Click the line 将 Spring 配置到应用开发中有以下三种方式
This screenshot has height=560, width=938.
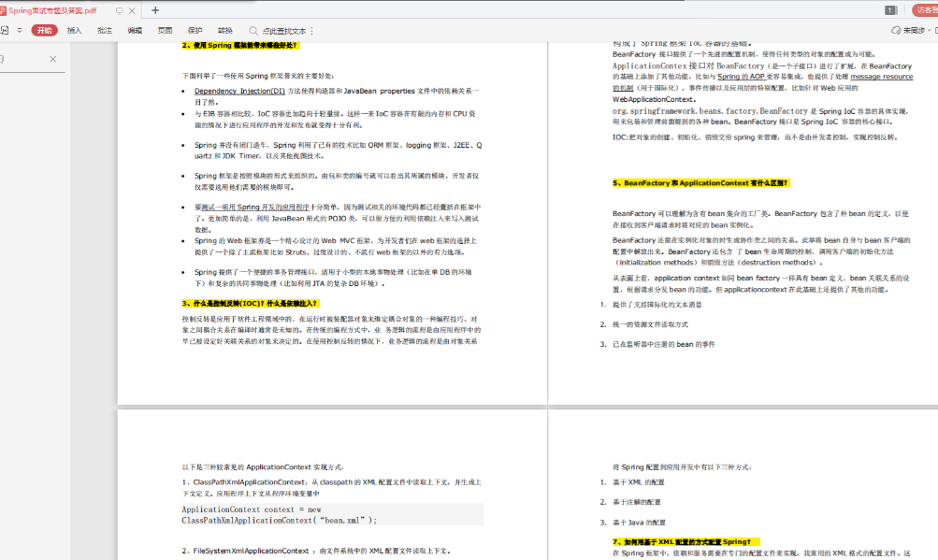point(682,467)
